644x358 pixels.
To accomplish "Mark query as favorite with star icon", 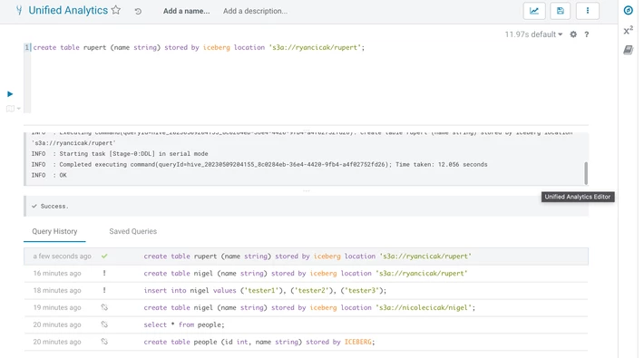I will click(x=116, y=10).
